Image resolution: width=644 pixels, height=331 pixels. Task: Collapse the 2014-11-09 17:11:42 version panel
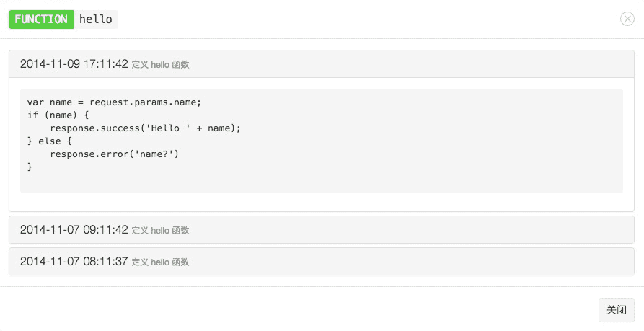click(74, 64)
